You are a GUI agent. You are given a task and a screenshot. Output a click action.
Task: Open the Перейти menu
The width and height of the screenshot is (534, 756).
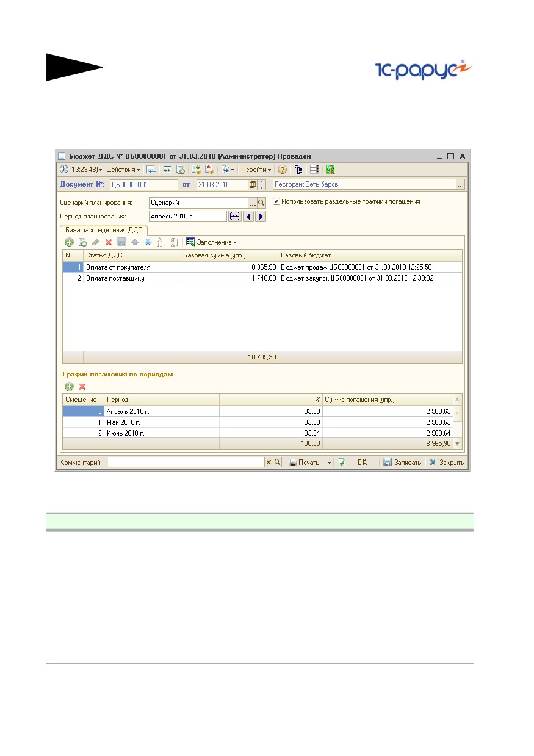pos(256,170)
